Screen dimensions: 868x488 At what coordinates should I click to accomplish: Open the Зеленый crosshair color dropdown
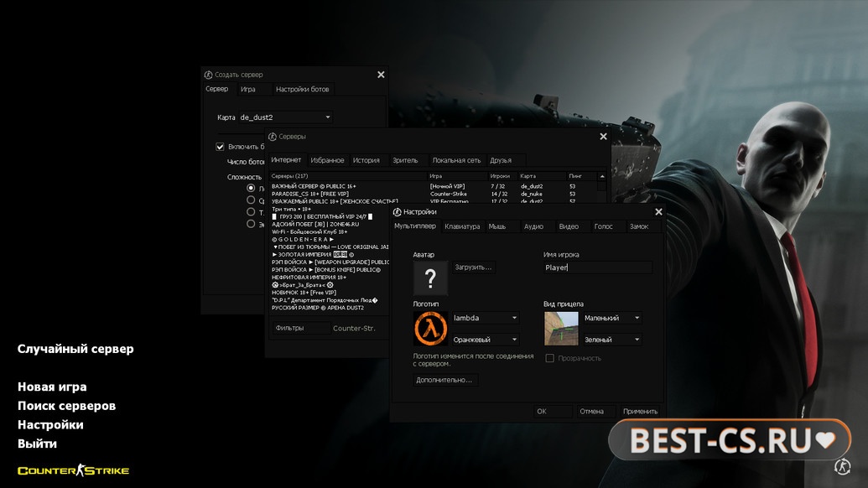tap(612, 339)
